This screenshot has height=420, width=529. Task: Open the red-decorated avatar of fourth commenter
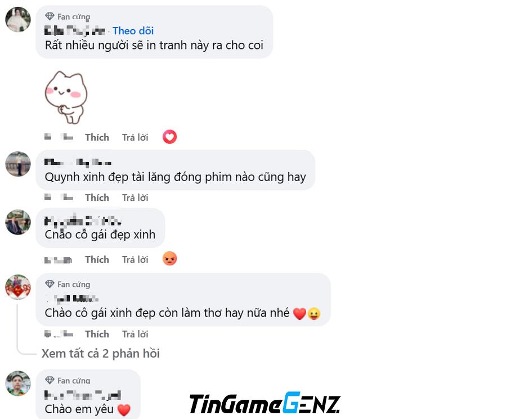point(18,287)
